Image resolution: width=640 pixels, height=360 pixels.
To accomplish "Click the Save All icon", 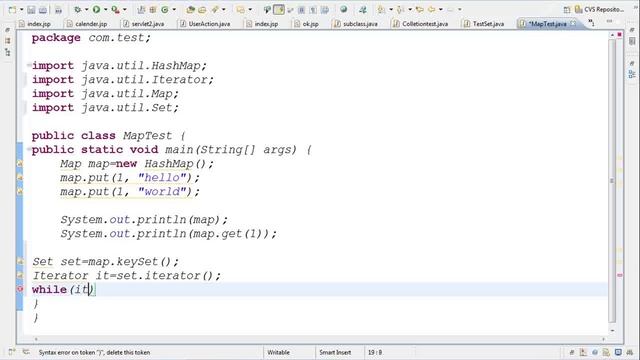I will click(43, 9).
